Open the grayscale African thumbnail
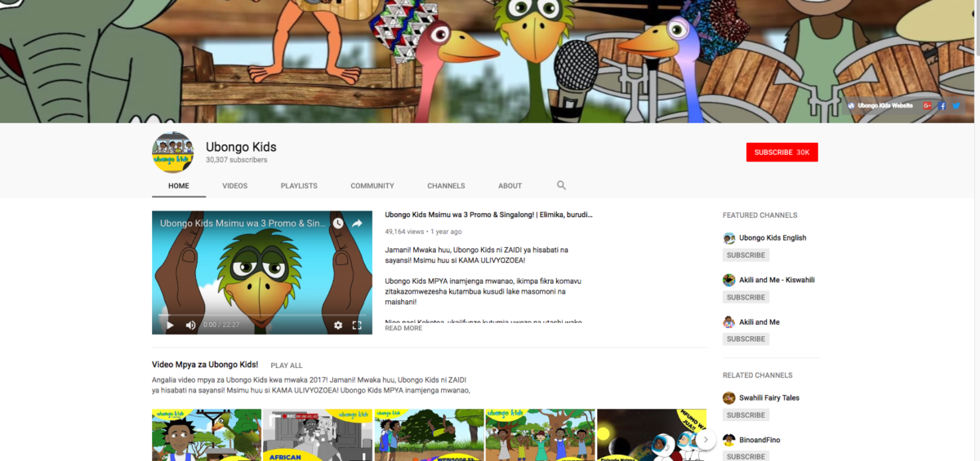 318,435
